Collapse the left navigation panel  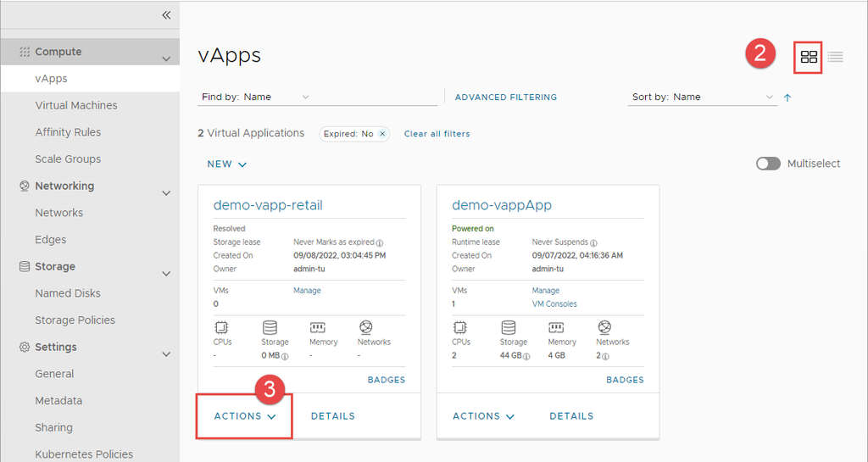click(166, 15)
